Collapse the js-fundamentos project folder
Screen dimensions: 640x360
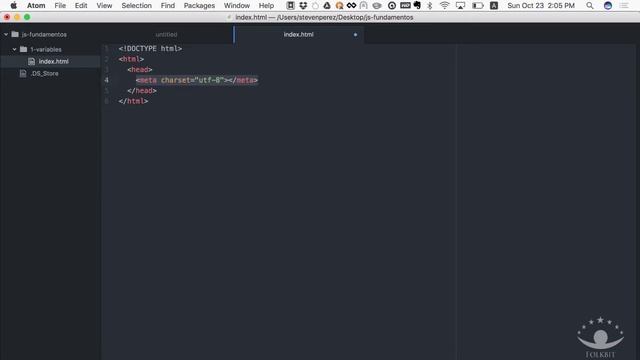click(x=6, y=35)
